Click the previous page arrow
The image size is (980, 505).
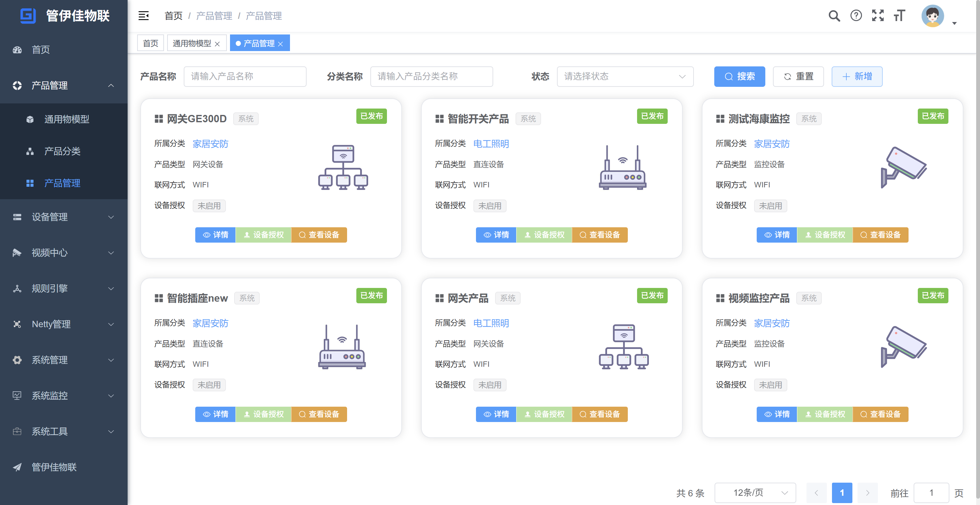pyautogui.click(x=816, y=493)
